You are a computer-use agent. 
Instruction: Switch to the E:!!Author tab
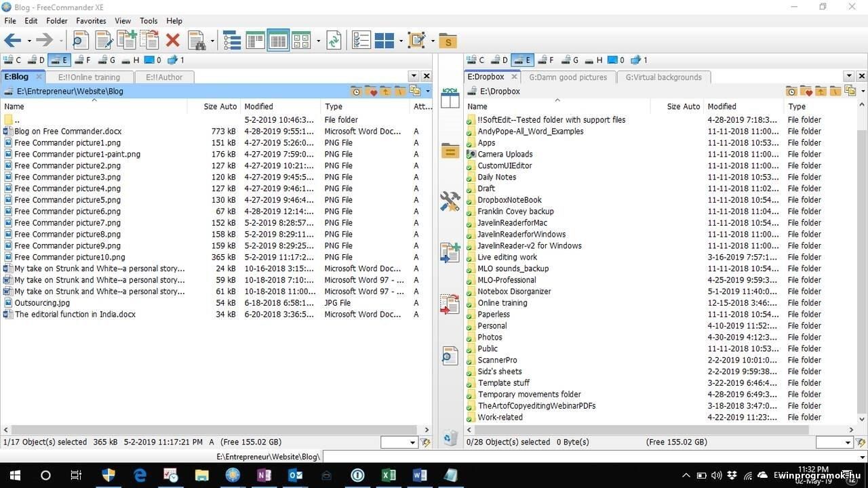click(164, 77)
